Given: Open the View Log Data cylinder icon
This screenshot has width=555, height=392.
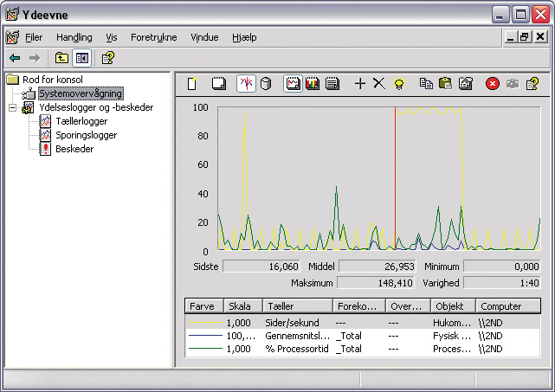Looking at the screenshot, I should pos(266,83).
